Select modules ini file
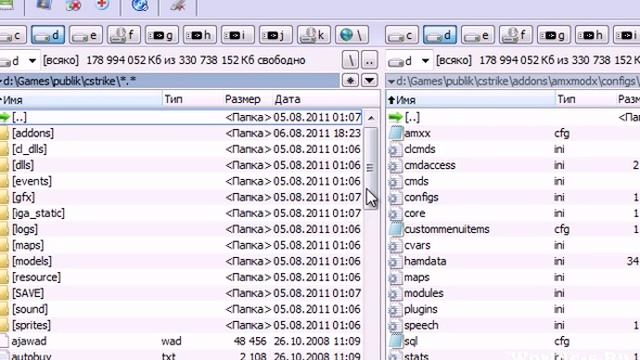 [x=513, y=293]
